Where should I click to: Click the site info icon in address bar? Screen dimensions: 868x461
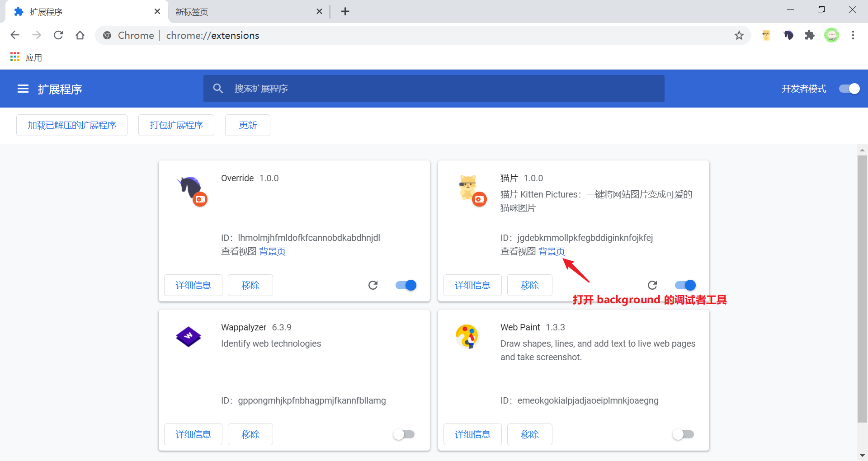pos(107,35)
